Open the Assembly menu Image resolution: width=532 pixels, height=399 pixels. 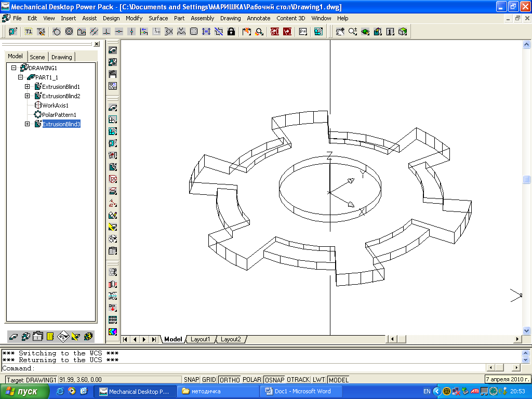pyautogui.click(x=202, y=18)
